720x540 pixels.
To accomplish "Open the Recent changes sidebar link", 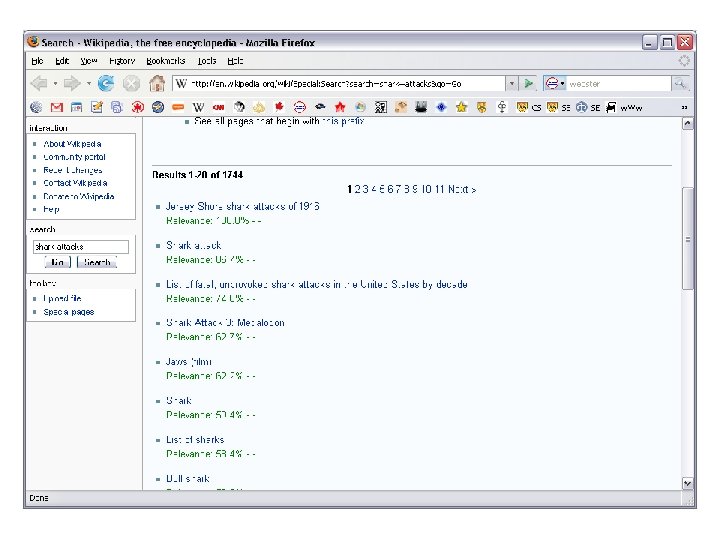I will tap(73, 170).
